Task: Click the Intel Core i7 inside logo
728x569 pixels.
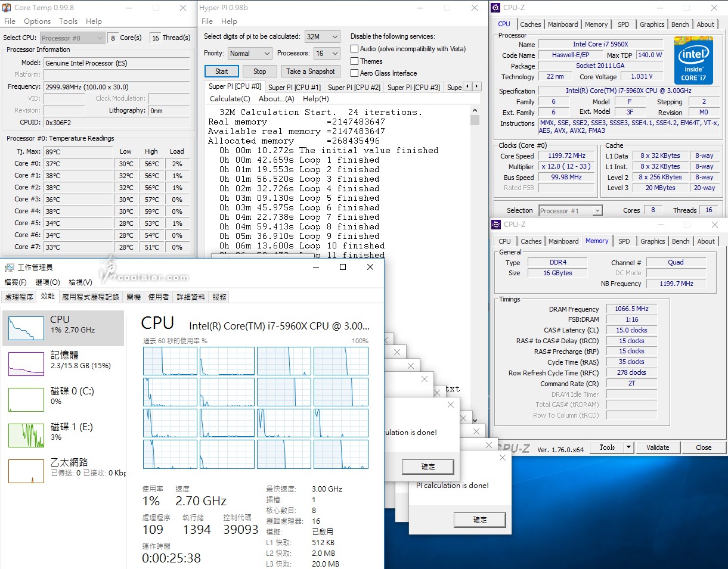Action: point(693,60)
